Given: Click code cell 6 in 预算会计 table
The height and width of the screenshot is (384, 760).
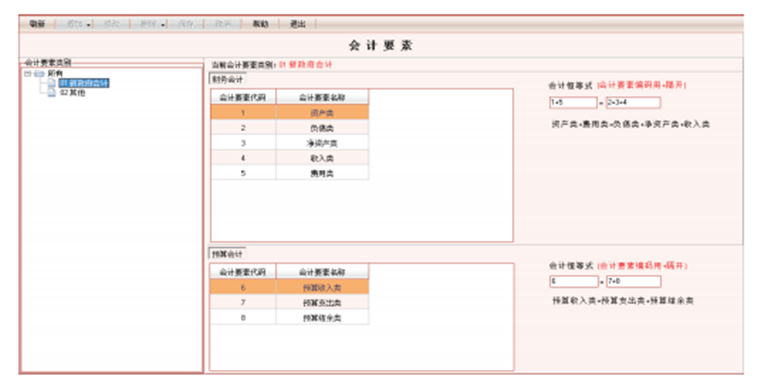Looking at the screenshot, I should click(243, 288).
